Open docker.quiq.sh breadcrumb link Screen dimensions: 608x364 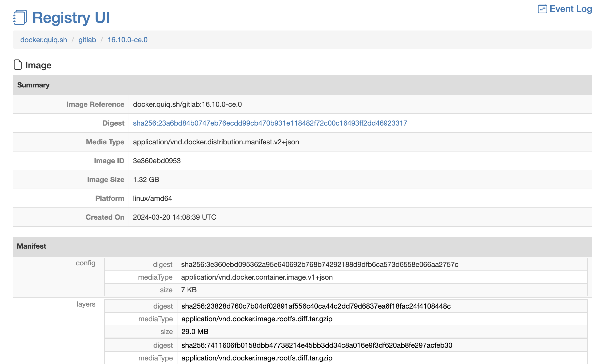click(44, 40)
